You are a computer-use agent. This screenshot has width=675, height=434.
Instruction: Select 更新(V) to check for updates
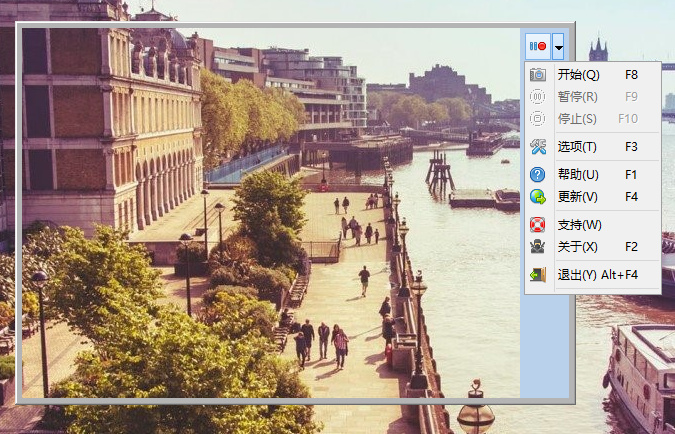coord(577,197)
